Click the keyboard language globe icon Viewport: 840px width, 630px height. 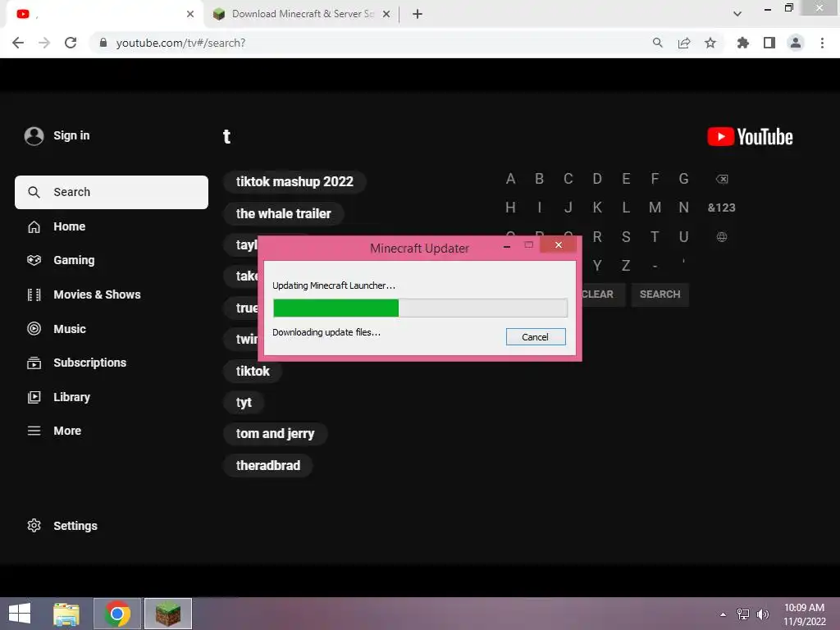click(722, 237)
